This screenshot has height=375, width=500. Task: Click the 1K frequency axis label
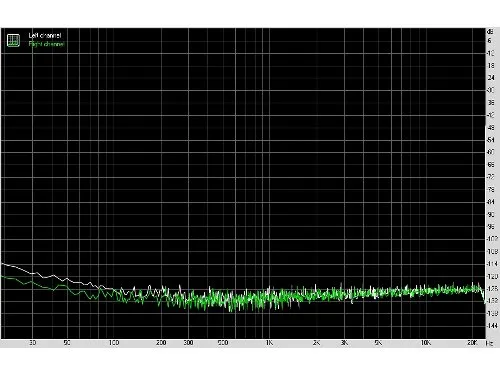pos(269,343)
